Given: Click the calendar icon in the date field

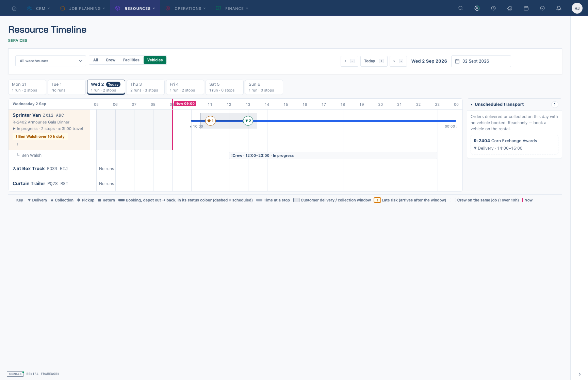Looking at the screenshot, I should [457, 61].
